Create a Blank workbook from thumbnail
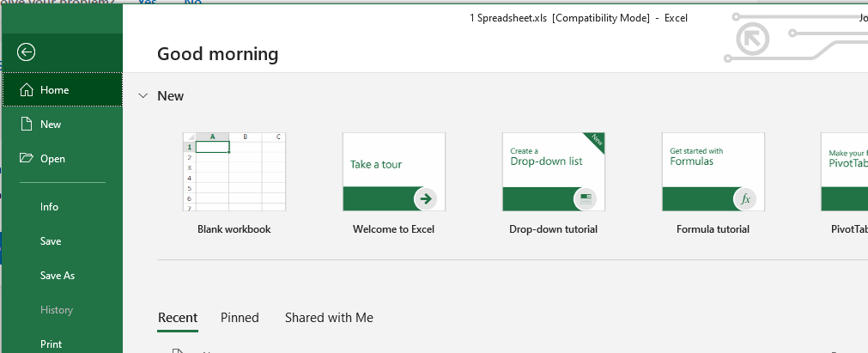This screenshot has width=868, height=353. [x=234, y=172]
